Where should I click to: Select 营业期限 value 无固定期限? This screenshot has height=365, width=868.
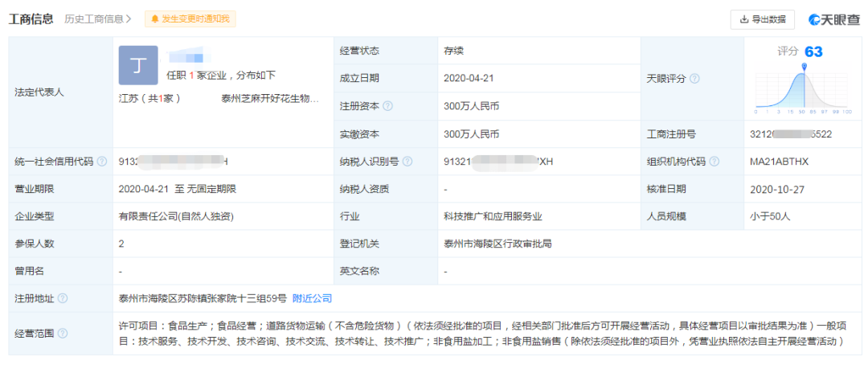click(x=211, y=189)
